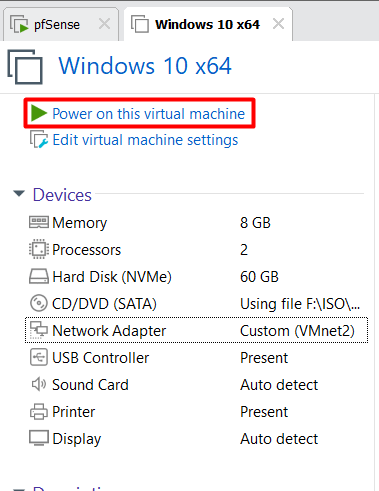Click the Edit settings wrench icon

pyautogui.click(x=39, y=139)
